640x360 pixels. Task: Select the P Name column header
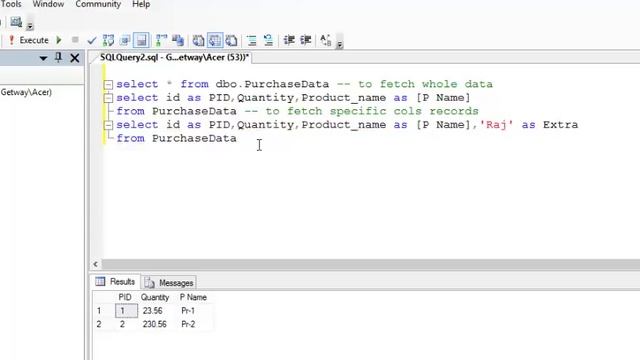pos(193,297)
